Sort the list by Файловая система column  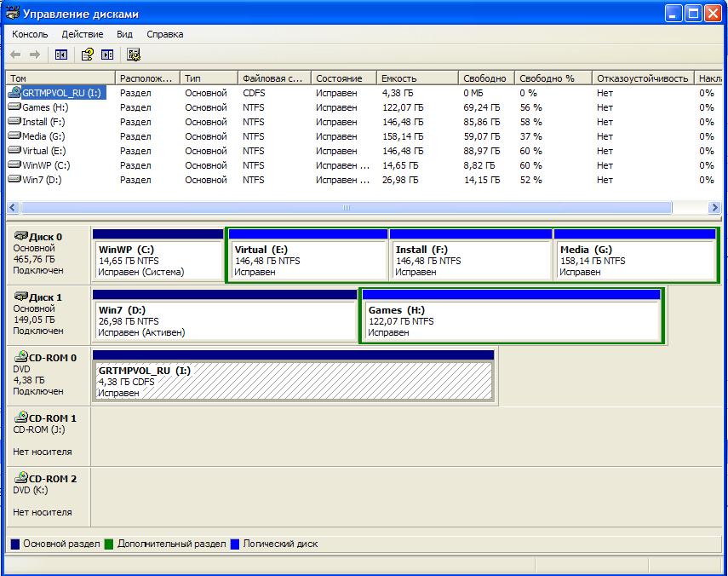(x=273, y=78)
